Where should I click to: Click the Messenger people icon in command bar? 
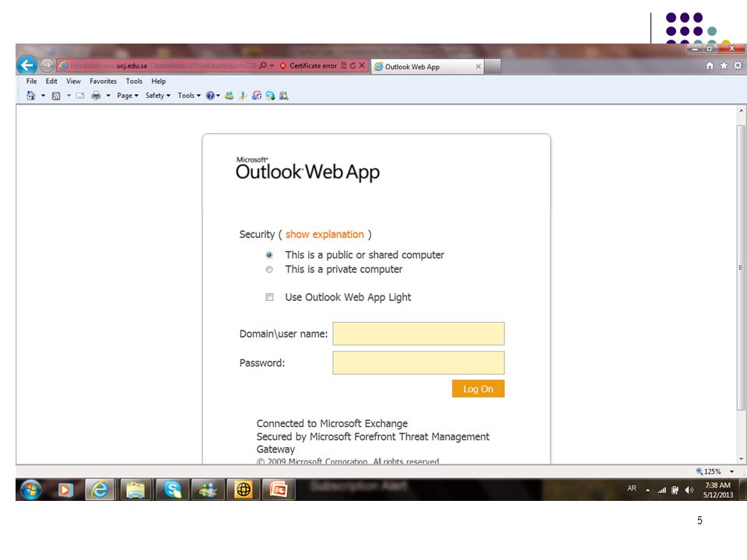(229, 96)
